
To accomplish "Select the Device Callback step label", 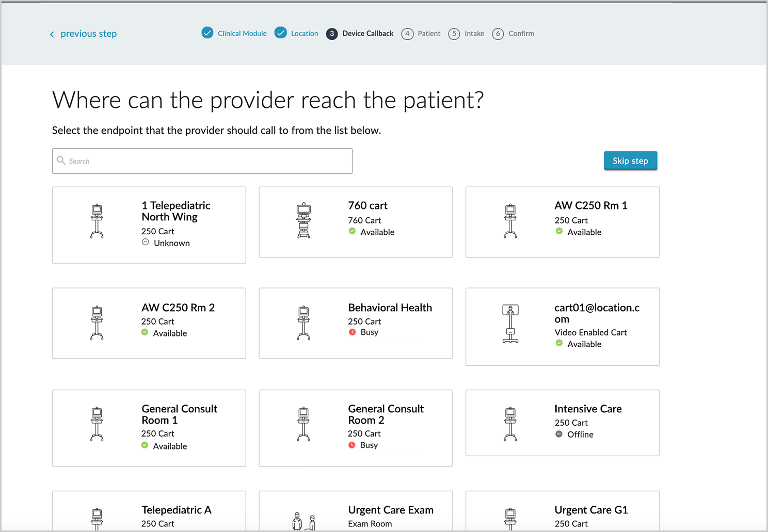I will pyautogui.click(x=368, y=34).
